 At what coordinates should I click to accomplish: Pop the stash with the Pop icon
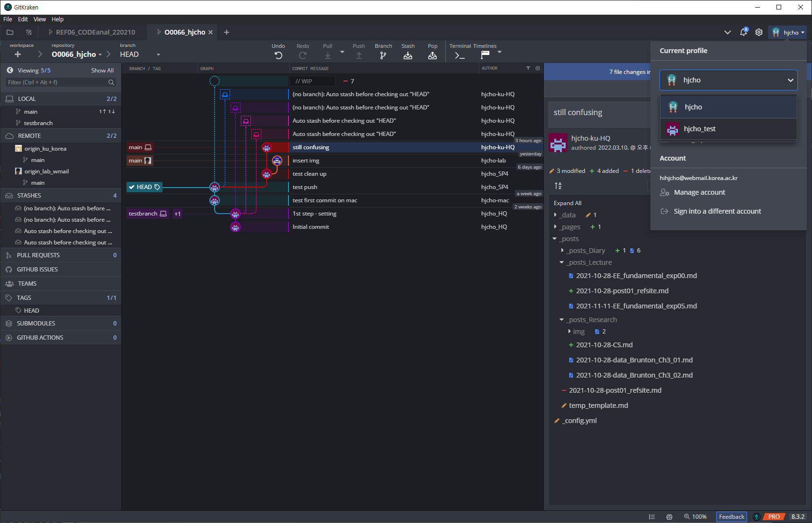point(433,54)
